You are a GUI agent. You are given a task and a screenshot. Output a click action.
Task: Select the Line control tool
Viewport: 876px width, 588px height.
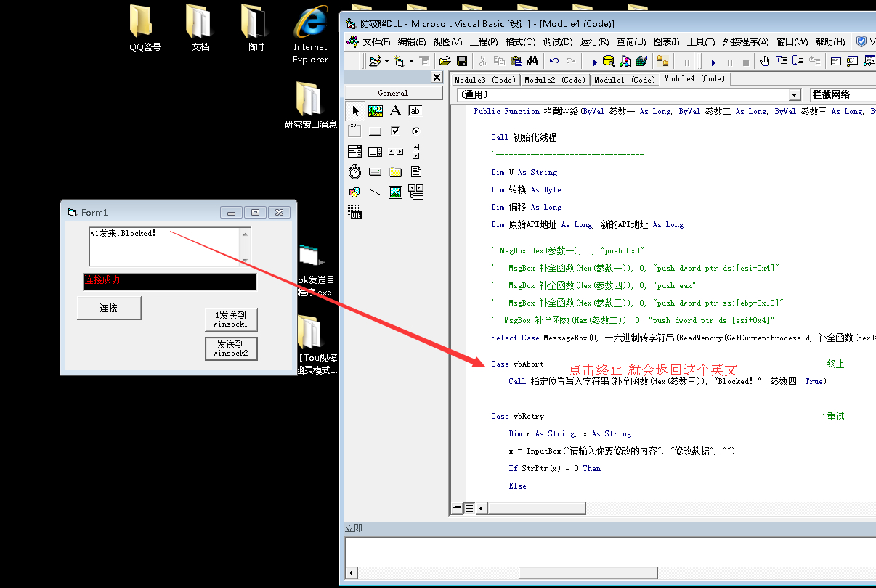click(x=375, y=192)
